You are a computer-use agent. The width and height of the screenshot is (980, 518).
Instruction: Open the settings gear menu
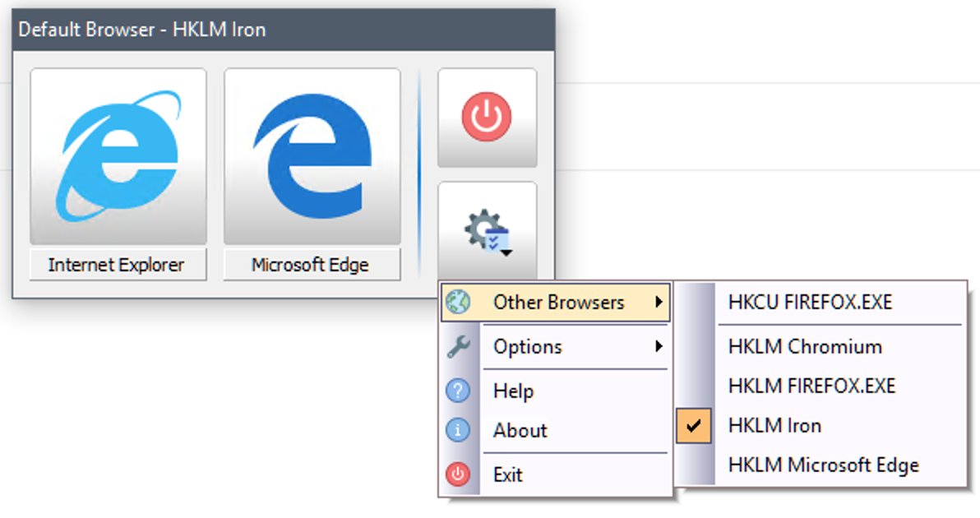coord(485,224)
